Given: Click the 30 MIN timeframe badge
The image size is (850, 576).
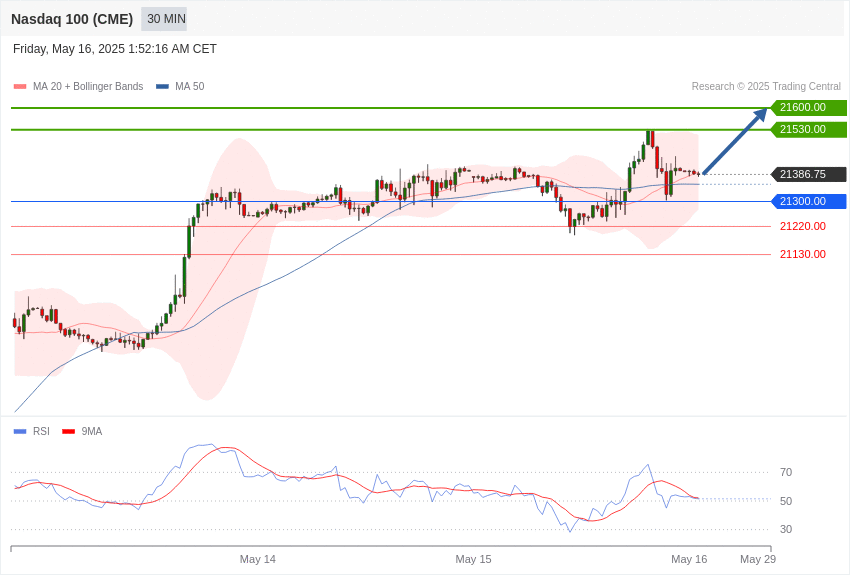Looking at the screenshot, I should pos(164,19).
